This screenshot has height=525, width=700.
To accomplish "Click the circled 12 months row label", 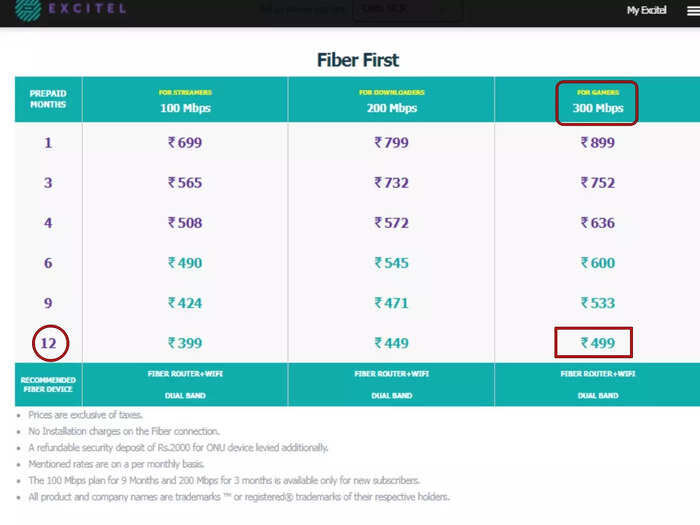I will click(x=50, y=343).
